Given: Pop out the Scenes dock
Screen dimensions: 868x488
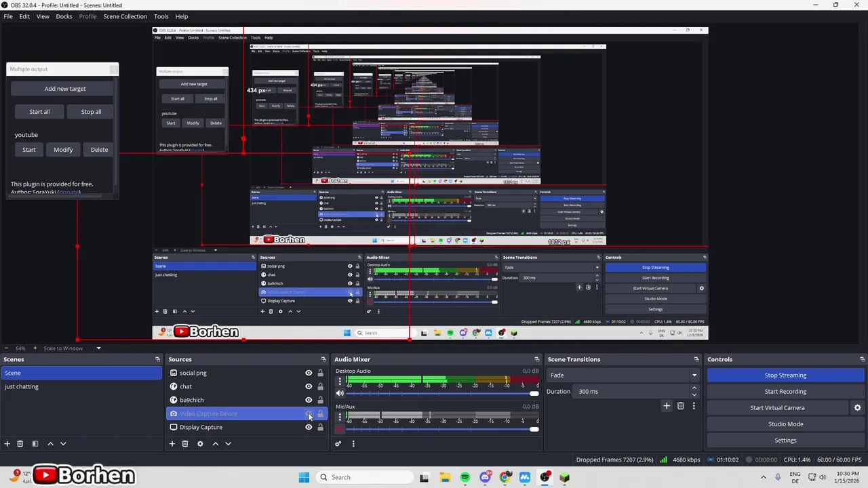Looking at the screenshot, I should click(157, 359).
